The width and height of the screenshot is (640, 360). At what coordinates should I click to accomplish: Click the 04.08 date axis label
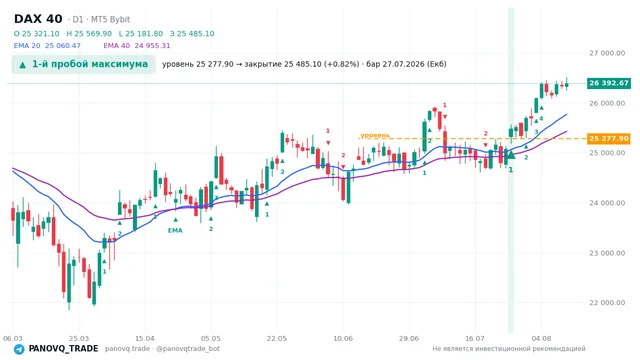541,338
